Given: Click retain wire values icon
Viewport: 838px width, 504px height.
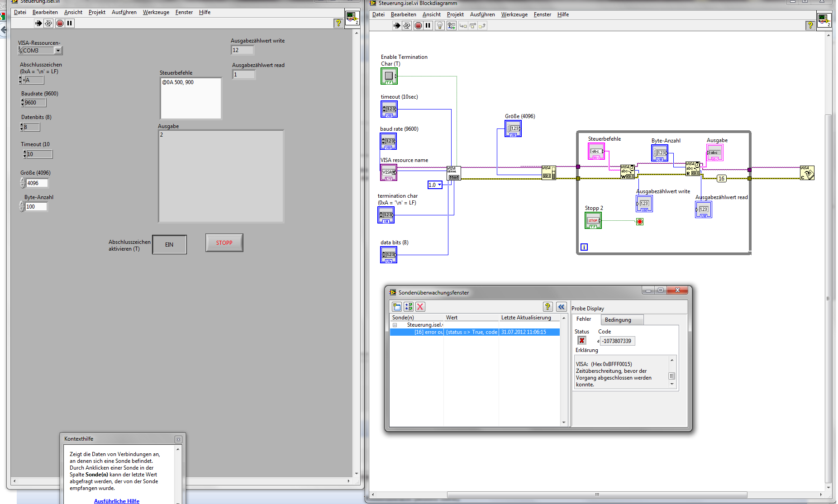Looking at the screenshot, I should (451, 26).
